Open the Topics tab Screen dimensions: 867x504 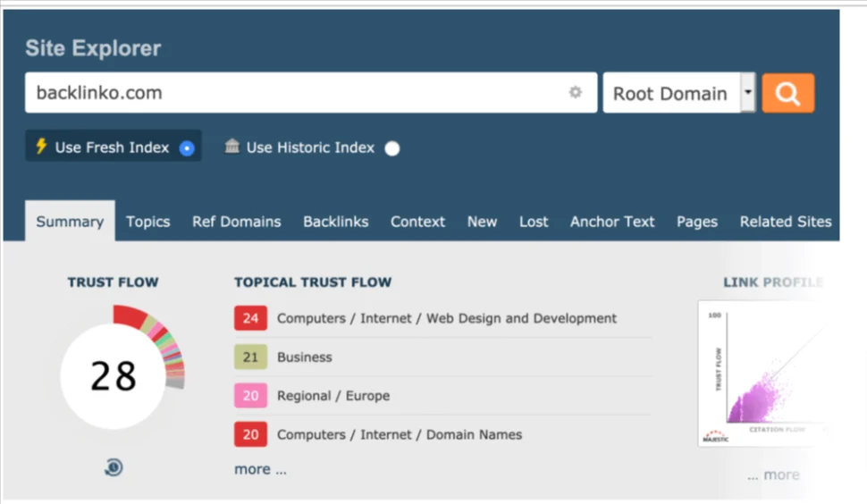click(x=147, y=222)
